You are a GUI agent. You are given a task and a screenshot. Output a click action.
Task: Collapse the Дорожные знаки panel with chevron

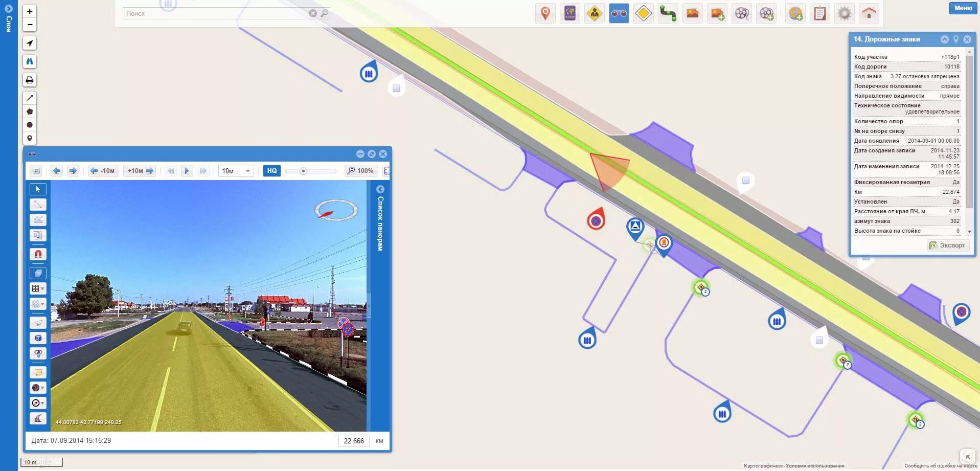[x=944, y=39]
